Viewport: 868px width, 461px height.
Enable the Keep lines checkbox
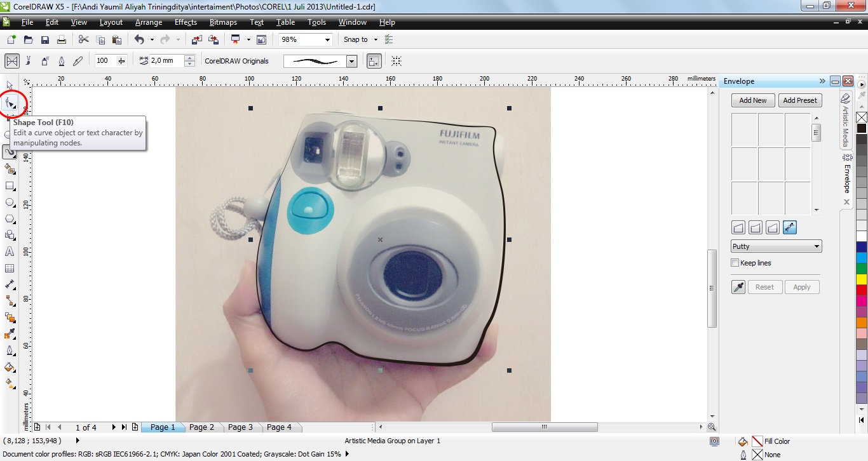[x=735, y=263]
